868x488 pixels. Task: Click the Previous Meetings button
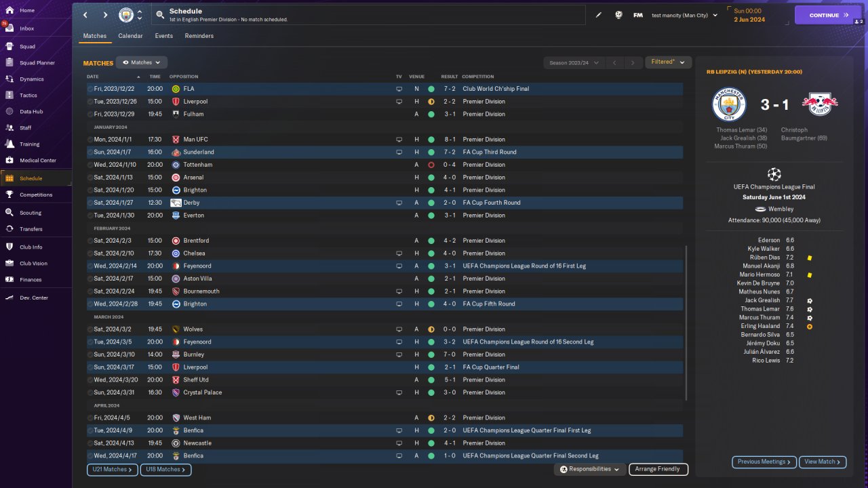click(x=764, y=462)
